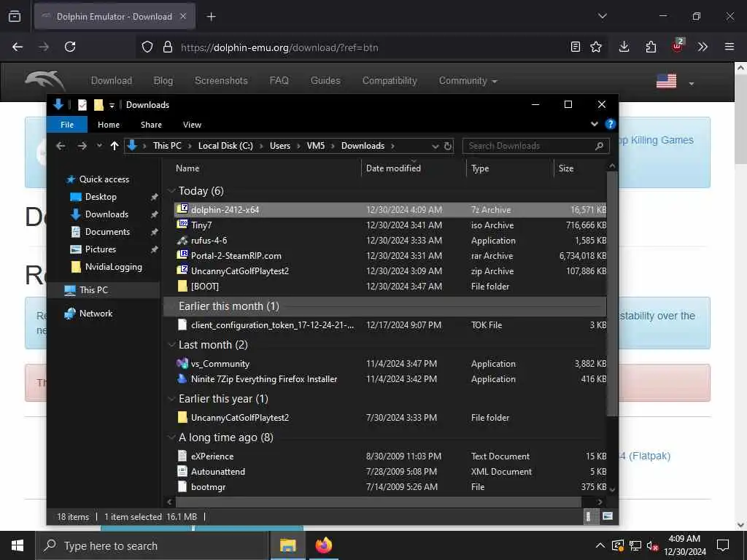
Task: Select the UncannyCatGolfPlaytest2 zip archive icon
Action: [182, 271]
